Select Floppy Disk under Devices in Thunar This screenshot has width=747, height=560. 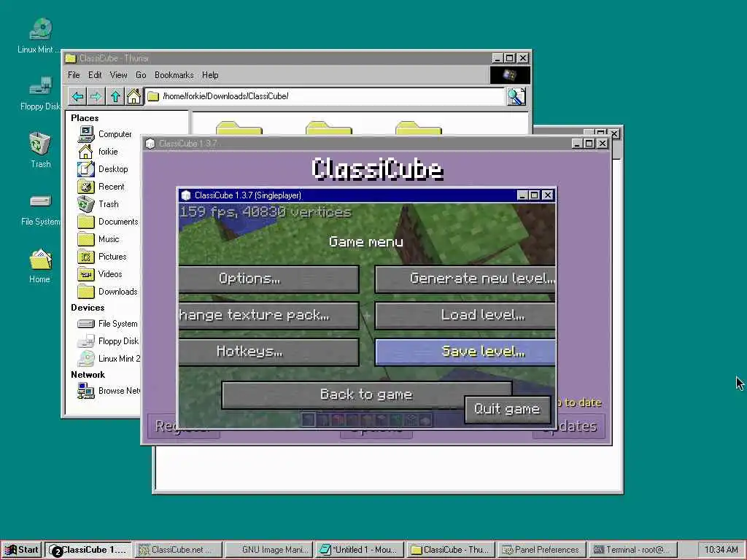point(108,341)
